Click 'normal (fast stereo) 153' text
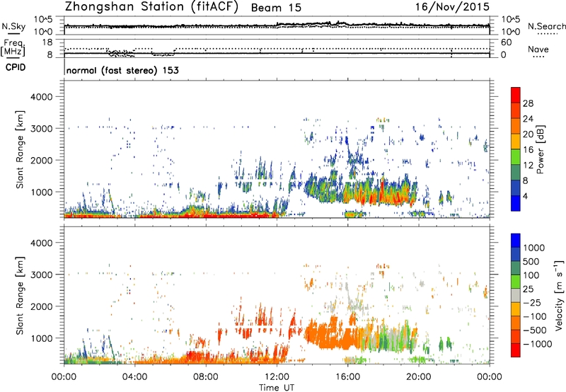This screenshot has width=566, height=392. (122, 70)
